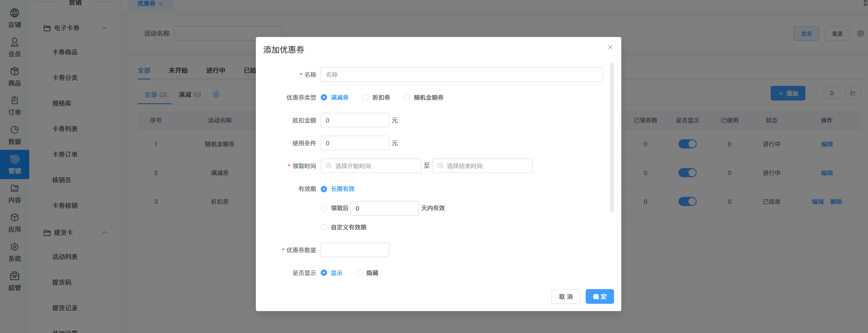Toggle display switch for 随机金额券 row
The image size is (868, 333).
[x=688, y=144]
